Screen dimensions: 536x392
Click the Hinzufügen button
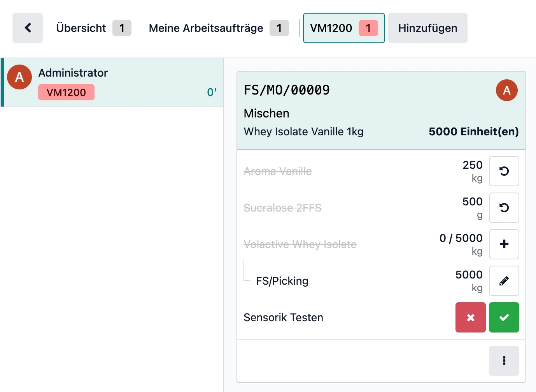[x=427, y=28]
